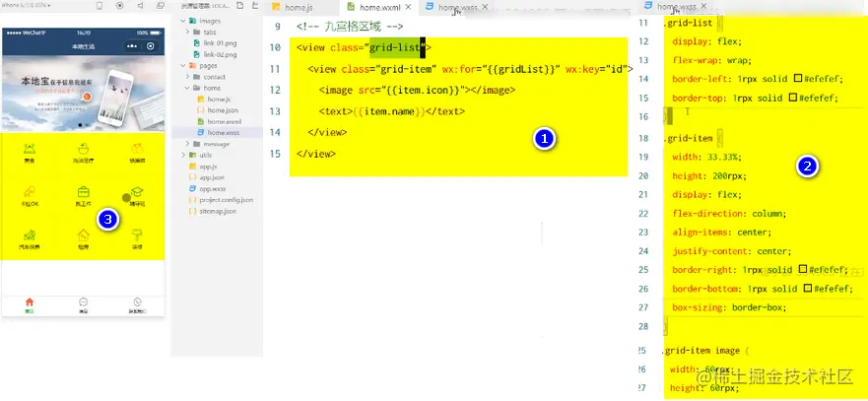The height and width of the screenshot is (401, 868).
Task: Toggle the speaker mute icon in simulator toolbar
Action: 140,6
